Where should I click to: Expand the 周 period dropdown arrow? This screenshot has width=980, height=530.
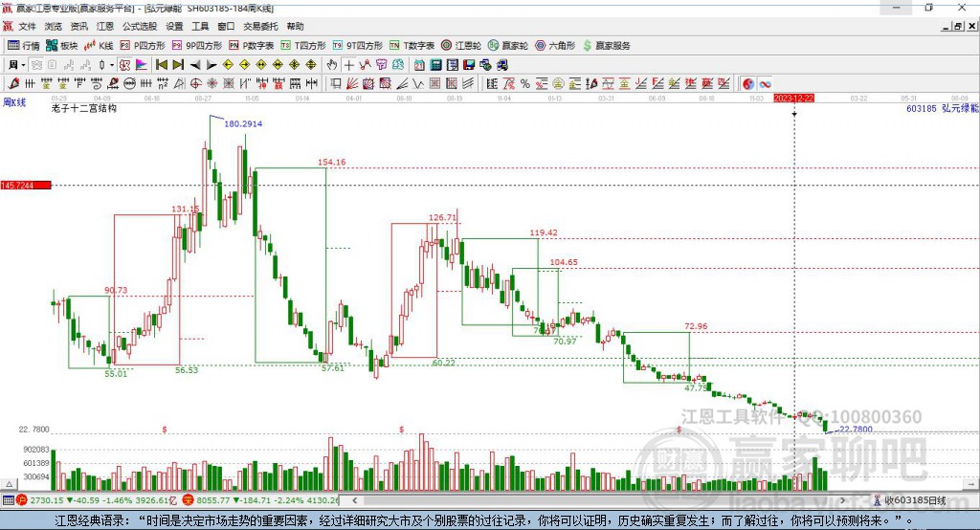(x=23, y=65)
